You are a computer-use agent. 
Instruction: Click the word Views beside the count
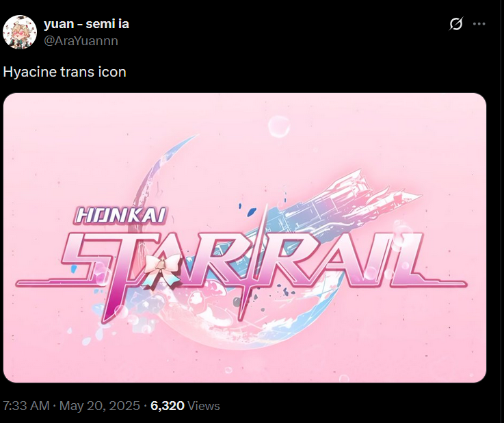click(x=204, y=406)
